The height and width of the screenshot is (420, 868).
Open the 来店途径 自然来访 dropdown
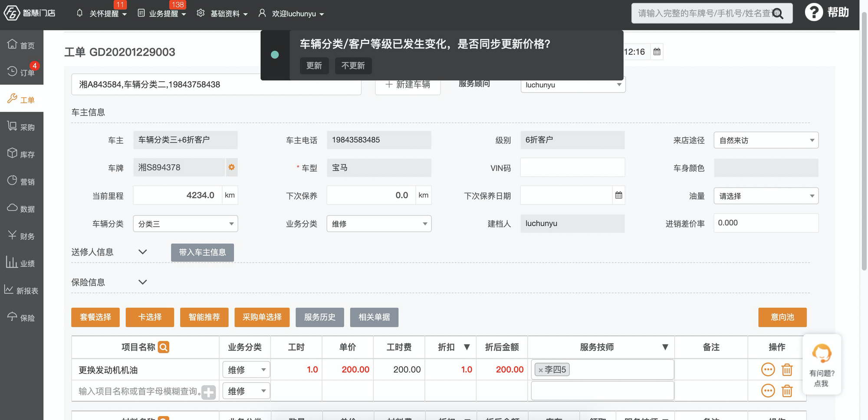(766, 140)
